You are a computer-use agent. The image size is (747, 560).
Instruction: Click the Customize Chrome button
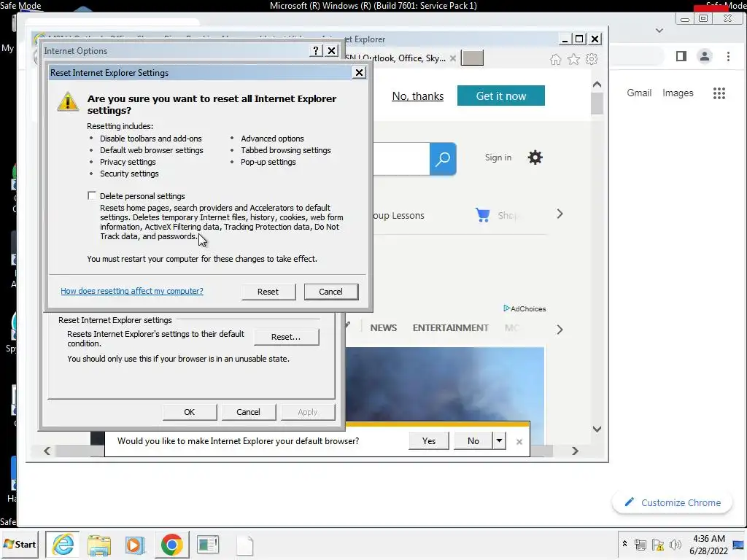point(672,503)
